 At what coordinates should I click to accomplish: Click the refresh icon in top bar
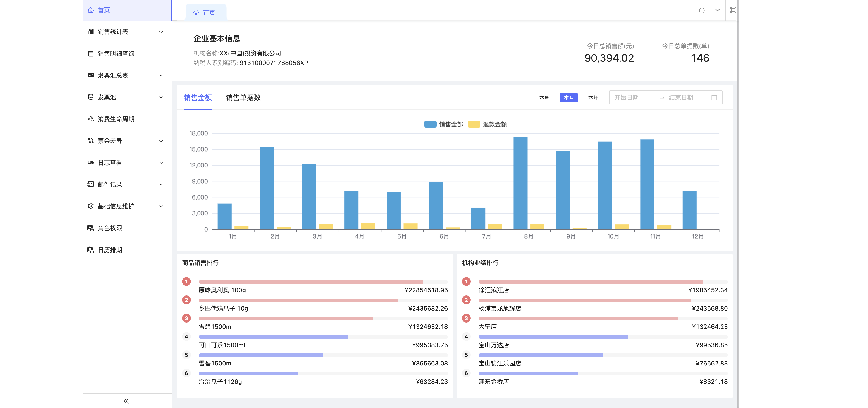tap(702, 10)
